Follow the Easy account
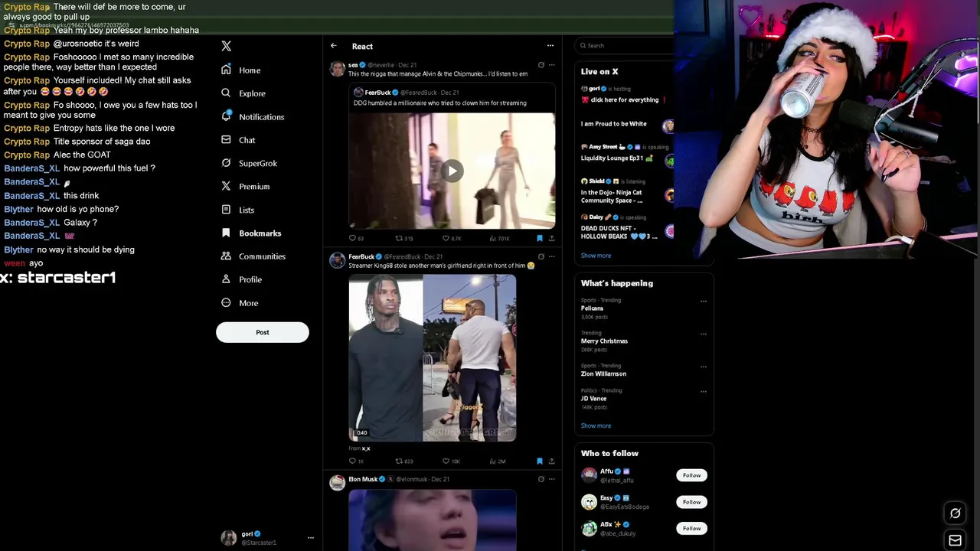 pos(691,502)
